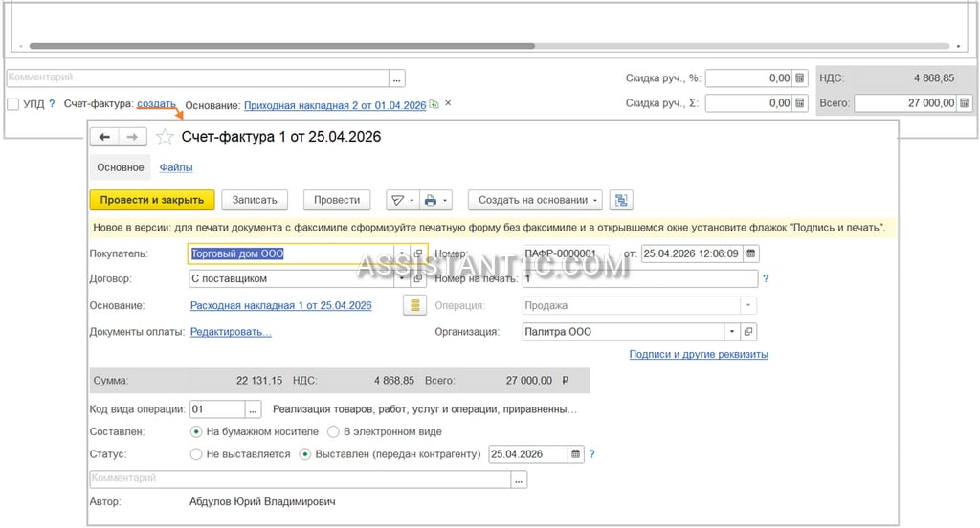Open calendar for document date field

[750, 253]
